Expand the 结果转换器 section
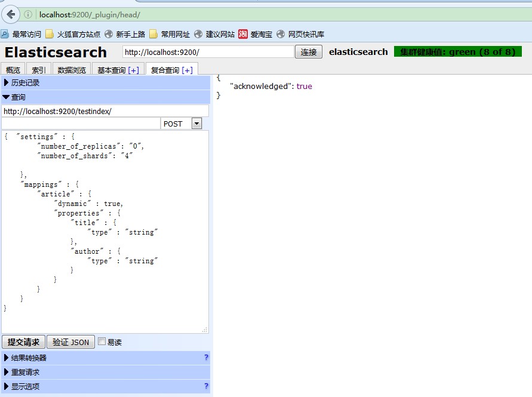The height and width of the screenshot is (397, 532). pos(106,358)
